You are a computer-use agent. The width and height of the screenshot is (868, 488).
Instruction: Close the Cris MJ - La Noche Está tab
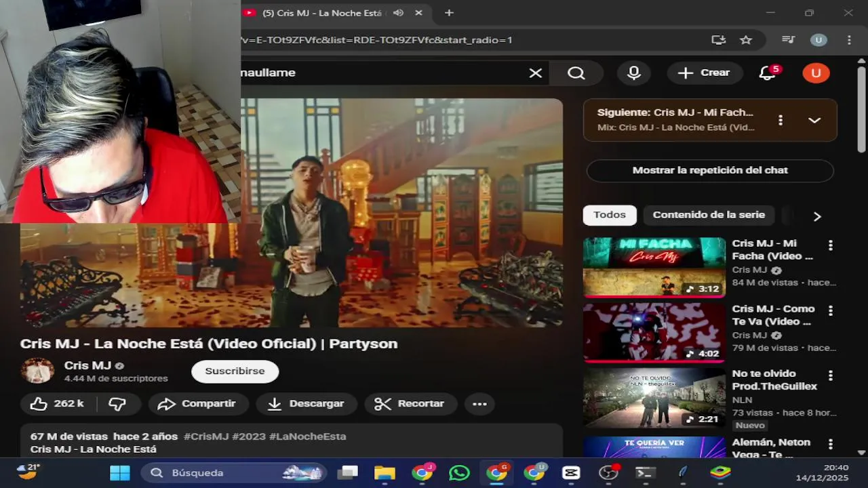pos(419,13)
